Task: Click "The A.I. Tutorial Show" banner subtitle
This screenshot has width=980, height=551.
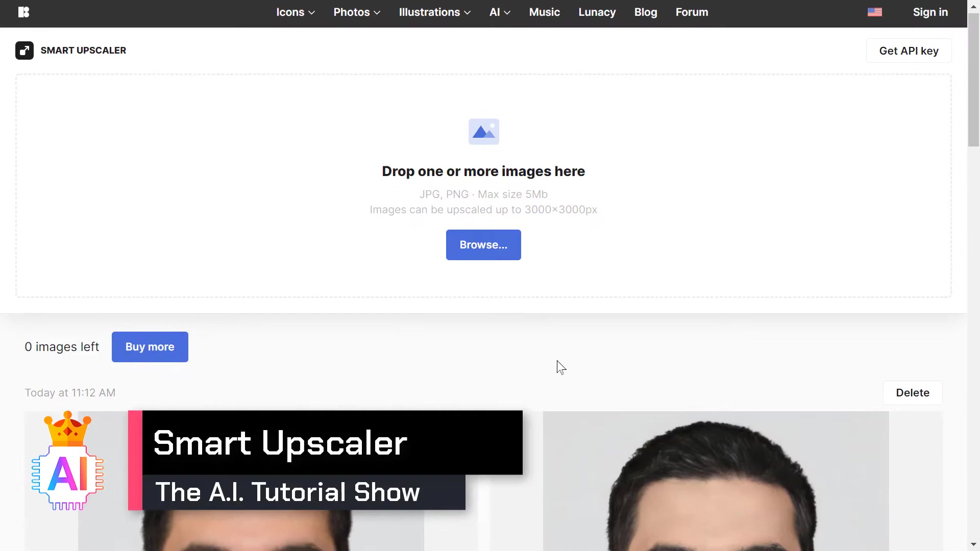Action: pos(287,492)
